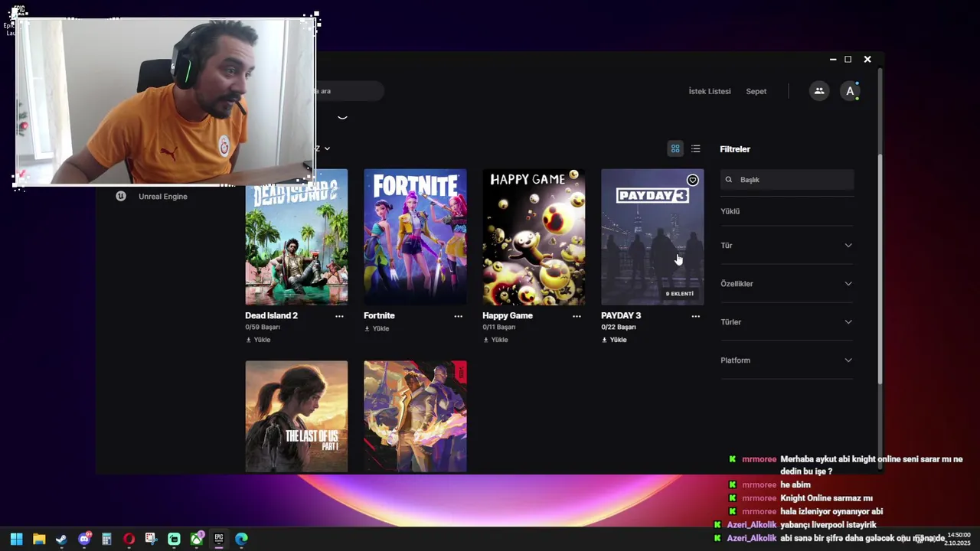
Task: Click chat username "Azeri_Alkolik" on liverpool message
Action: (x=751, y=525)
